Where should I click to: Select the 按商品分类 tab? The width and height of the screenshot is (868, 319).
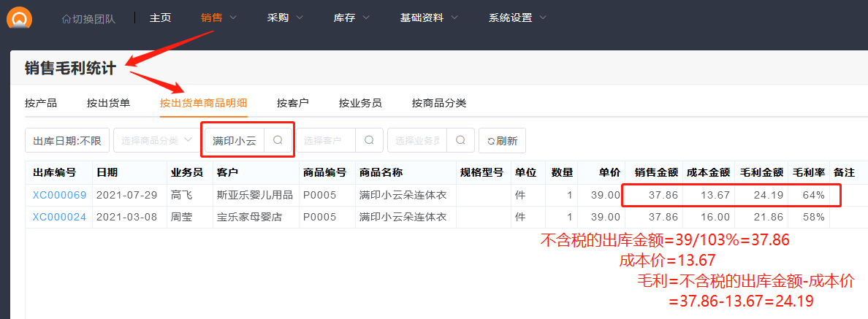pos(438,103)
